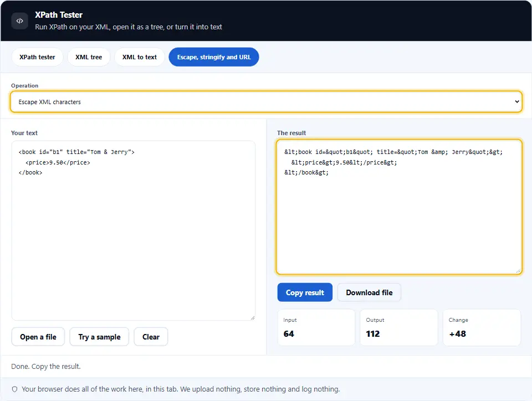Click the result box resize handle
Viewport: 532px width, 401px height.
(518, 271)
